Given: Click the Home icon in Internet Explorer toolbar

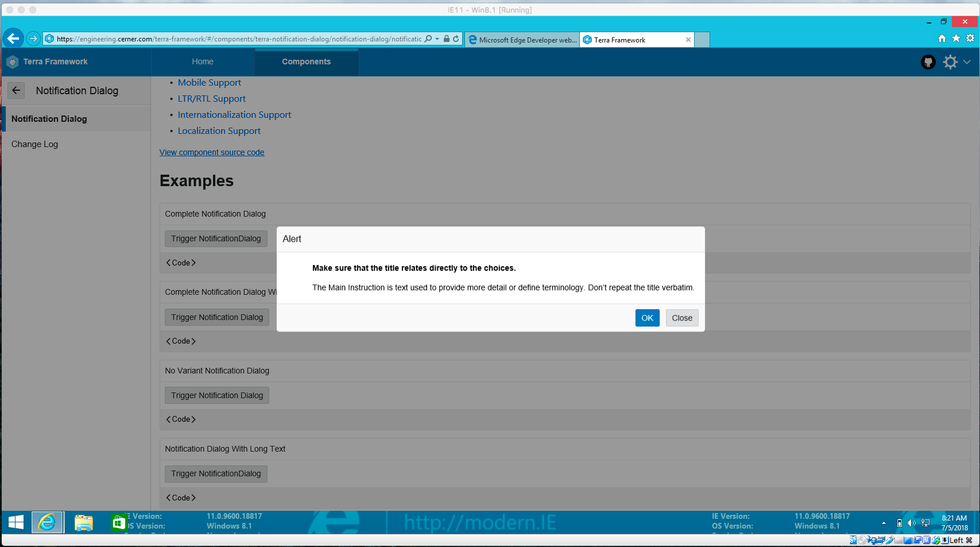Looking at the screenshot, I should 942,38.
